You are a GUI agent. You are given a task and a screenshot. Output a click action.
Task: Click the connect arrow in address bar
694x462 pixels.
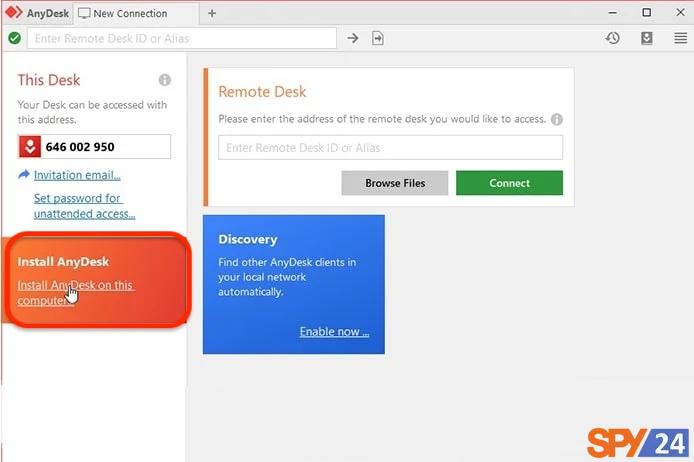coord(353,38)
